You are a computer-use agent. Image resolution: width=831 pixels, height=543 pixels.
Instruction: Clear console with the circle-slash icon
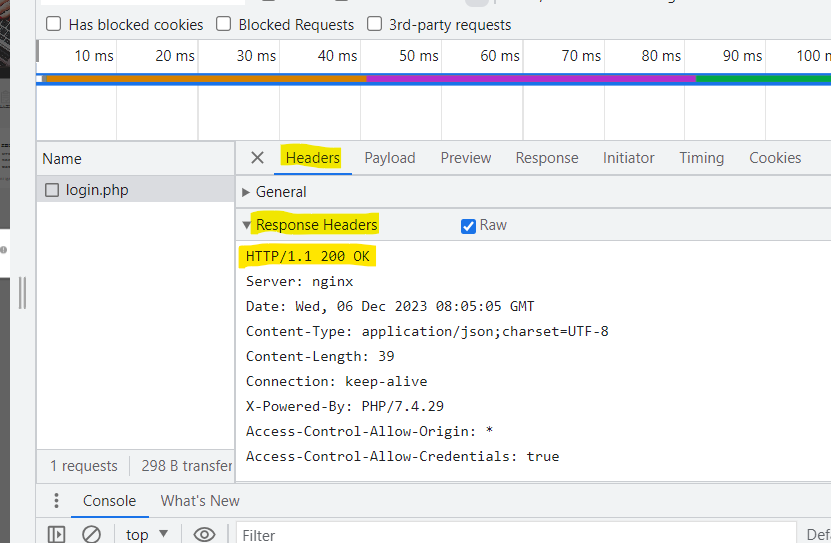pyautogui.click(x=91, y=534)
